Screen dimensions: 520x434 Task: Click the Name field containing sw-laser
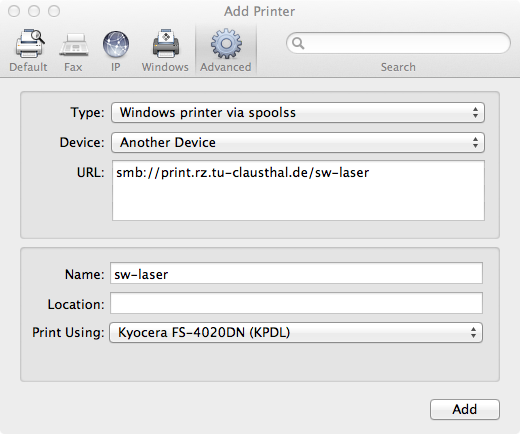[296, 273]
